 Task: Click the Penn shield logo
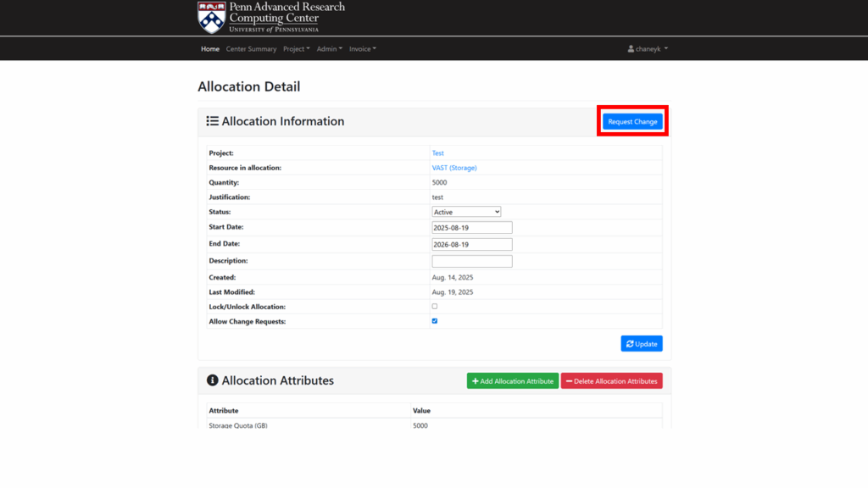tap(211, 17)
